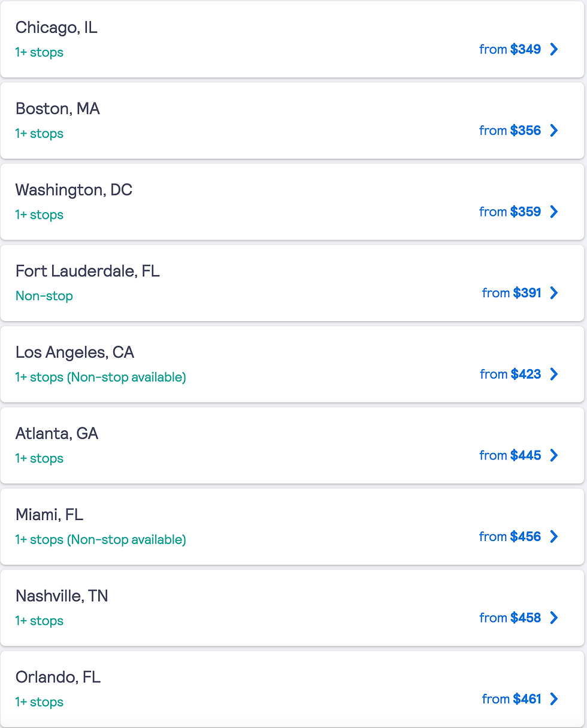The height and width of the screenshot is (728, 587).
Task: Click the chevron arrow beside Orlando $461
Action: pos(554,699)
